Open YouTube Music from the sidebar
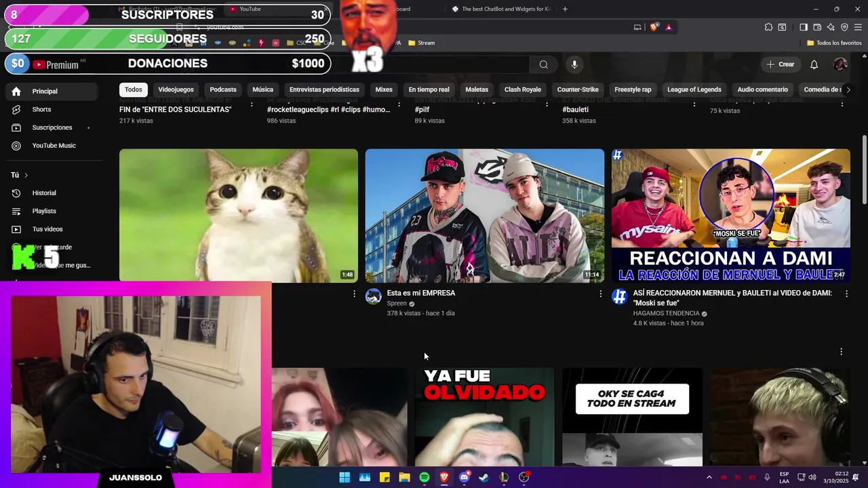Viewport: 868px width, 488px height. point(51,146)
